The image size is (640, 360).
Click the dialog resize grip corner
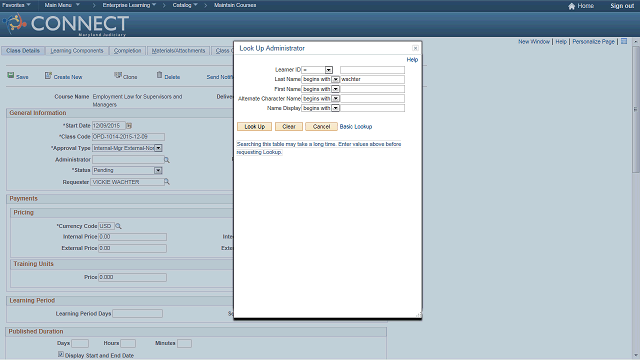click(x=418, y=315)
